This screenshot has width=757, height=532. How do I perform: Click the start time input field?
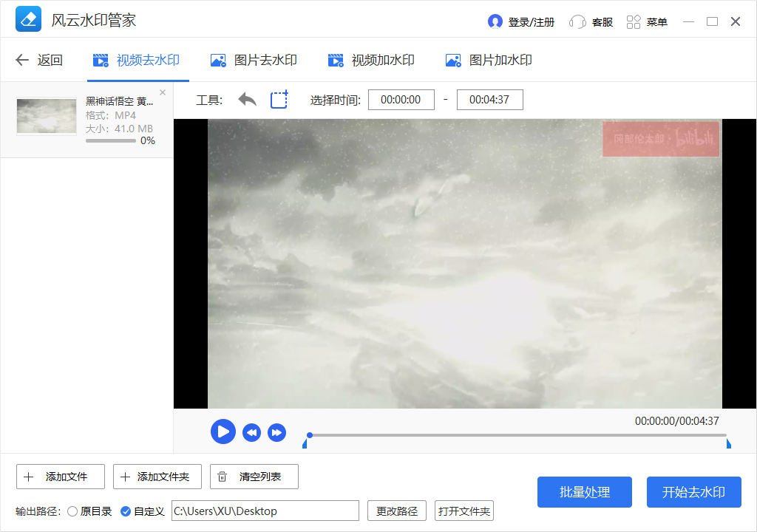click(401, 99)
